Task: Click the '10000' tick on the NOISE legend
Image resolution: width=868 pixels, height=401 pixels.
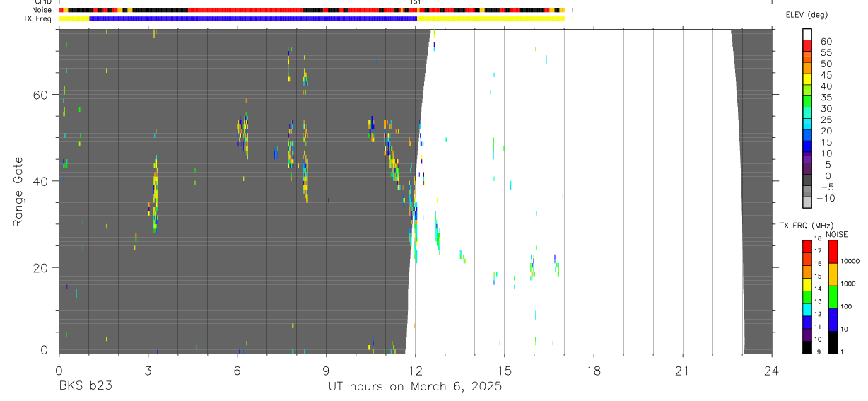Action: pos(850,261)
